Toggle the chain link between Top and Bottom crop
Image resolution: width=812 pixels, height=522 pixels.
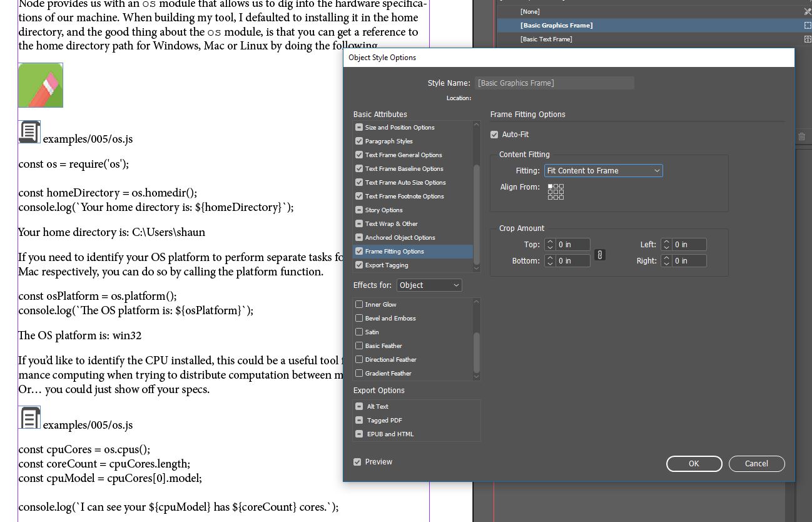(599, 254)
